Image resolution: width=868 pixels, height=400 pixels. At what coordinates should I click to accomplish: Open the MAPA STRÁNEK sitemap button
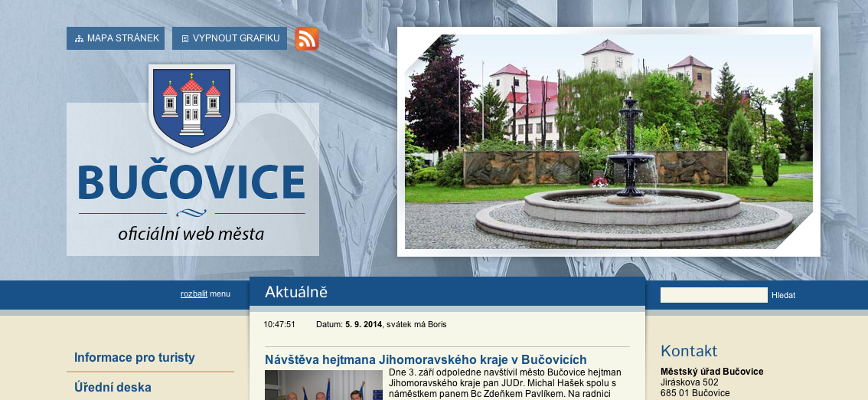point(116,38)
